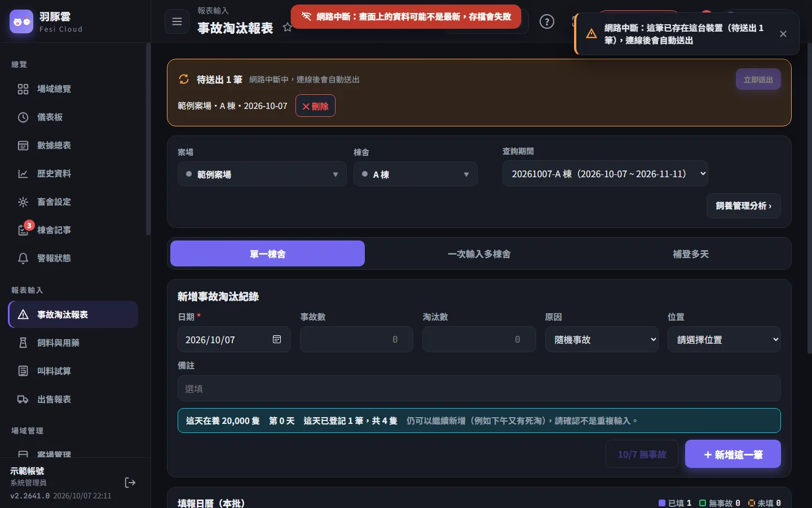
Task: Open 畜舍設定 settings
Action: [73, 202]
